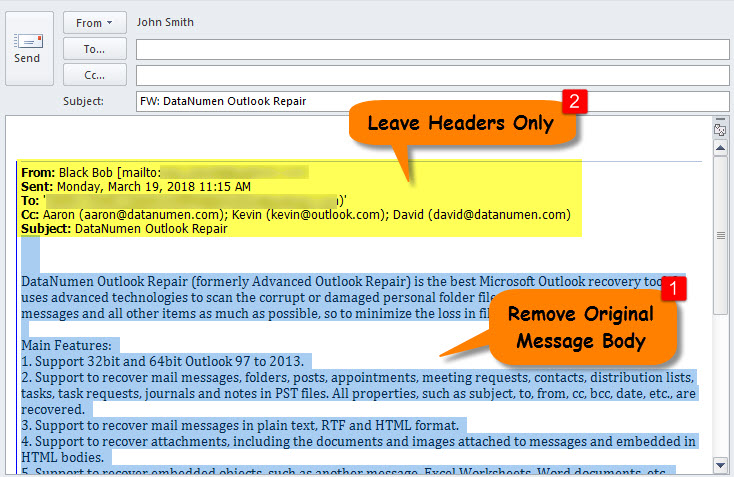This screenshot has height=477, width=734.
Task: Click the 'Remove Original Message Body' callout
Action: pyautogui.click(x=580, y=327)
